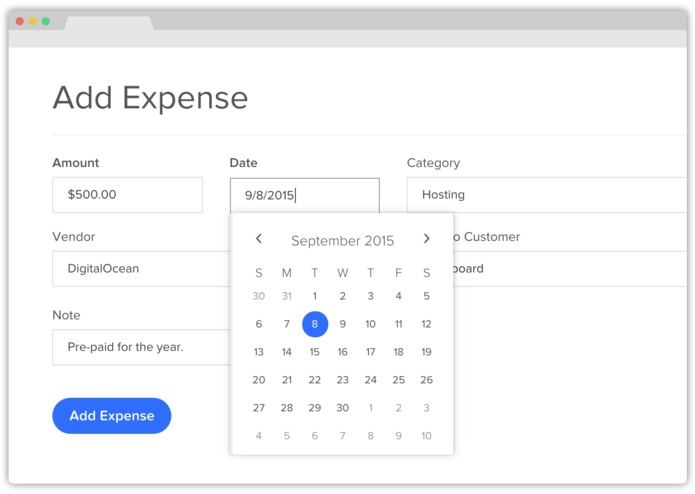Click the Date field with 9/8/2015
Screen dimensions: 695x494
305,195
